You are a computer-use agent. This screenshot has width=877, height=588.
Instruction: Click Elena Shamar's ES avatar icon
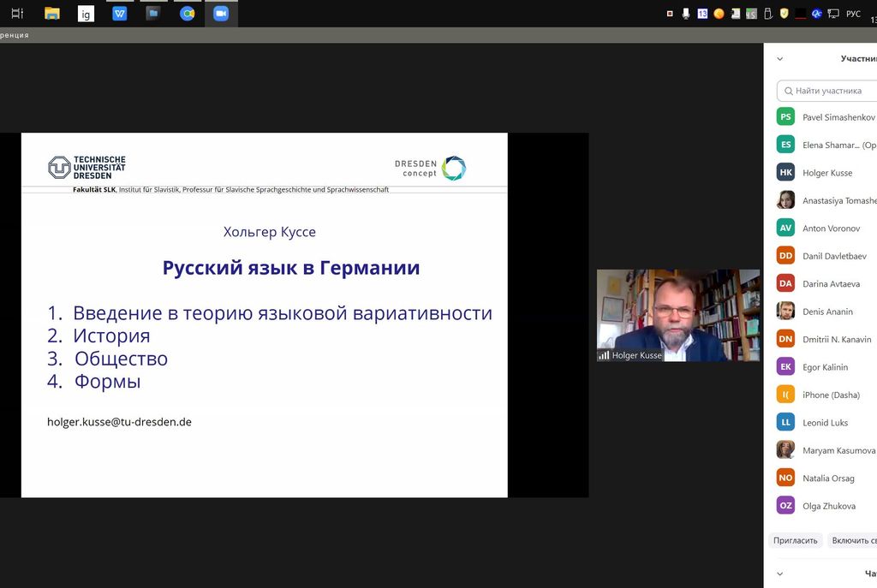[x=785, y=144]
